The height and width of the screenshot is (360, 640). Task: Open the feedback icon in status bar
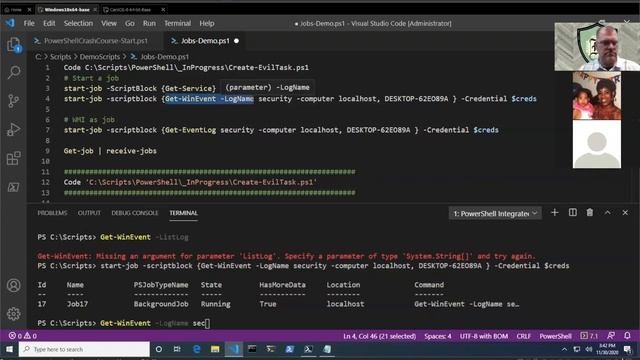[x=611, y=336]
